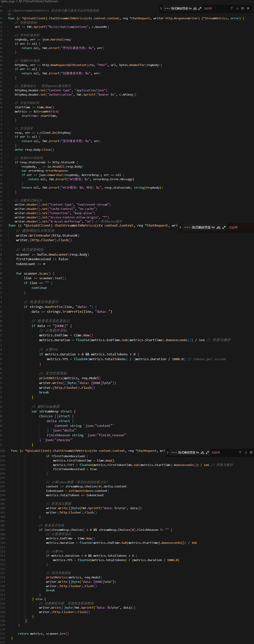Screen dimensions: 254x644
Task: Expand replace row in topmost find widget
Action: [161, 8]
